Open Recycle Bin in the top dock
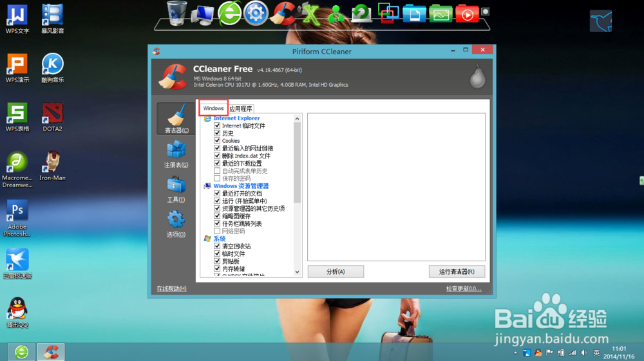Viewport: 644px width, 361px height. tap(176, 13)
